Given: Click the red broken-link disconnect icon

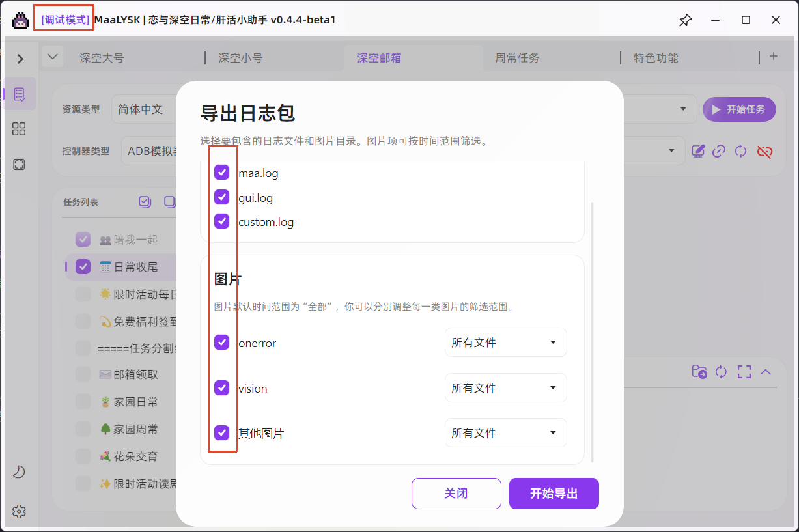Looking at the screenshot, I should tap(764, 151).
